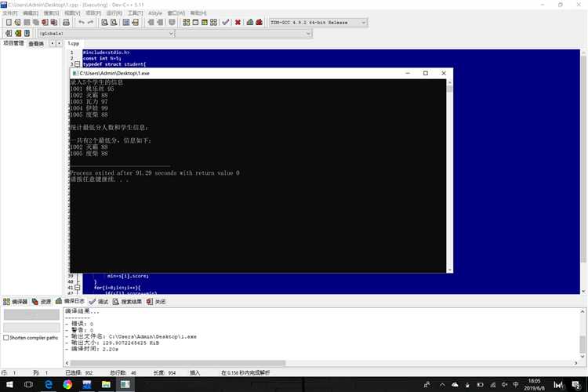The height and width of the screenshot is (392, 588).
Task: Click the toggle bookmark icon in second toolbar
Action: click(17, 34)
